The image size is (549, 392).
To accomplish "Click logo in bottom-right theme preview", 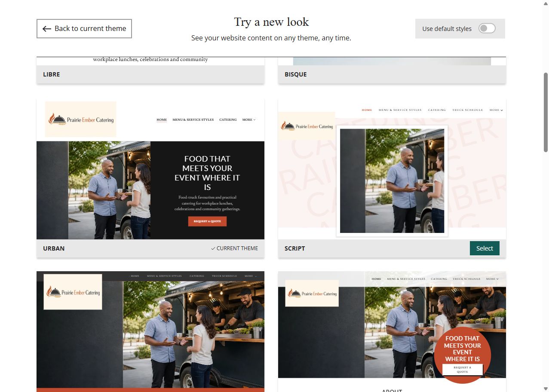I will tap(312, 293).
